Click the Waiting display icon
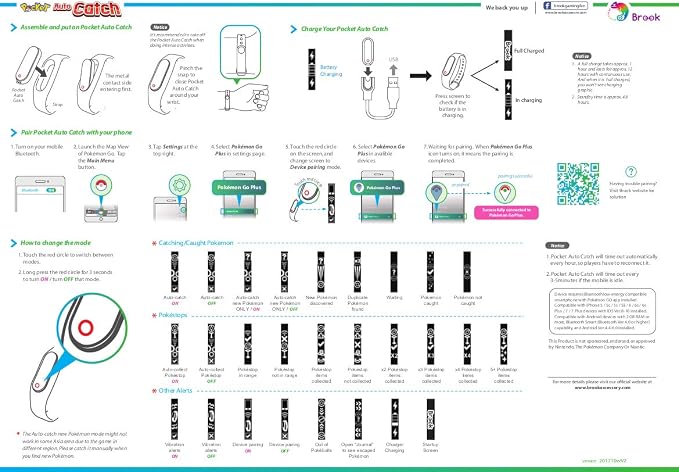 tap(394, 272)
